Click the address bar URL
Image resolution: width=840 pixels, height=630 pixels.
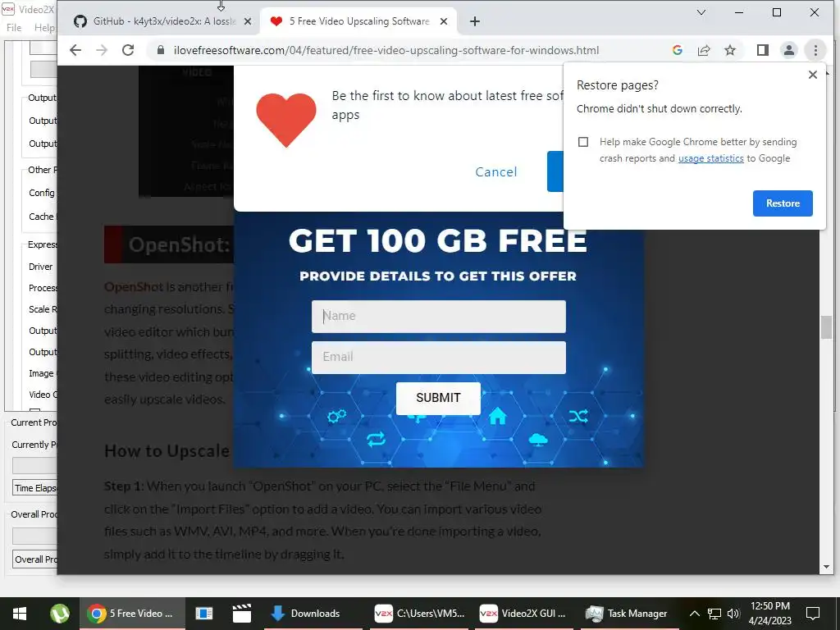pos(386,50)
